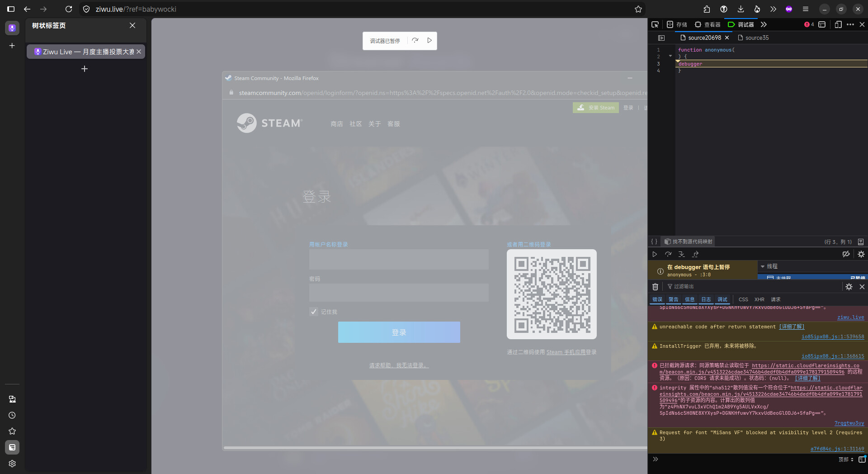Open the 顶部 context selector dropdown
The width and height of the screenshot is (868, 474).
(846, 460)
